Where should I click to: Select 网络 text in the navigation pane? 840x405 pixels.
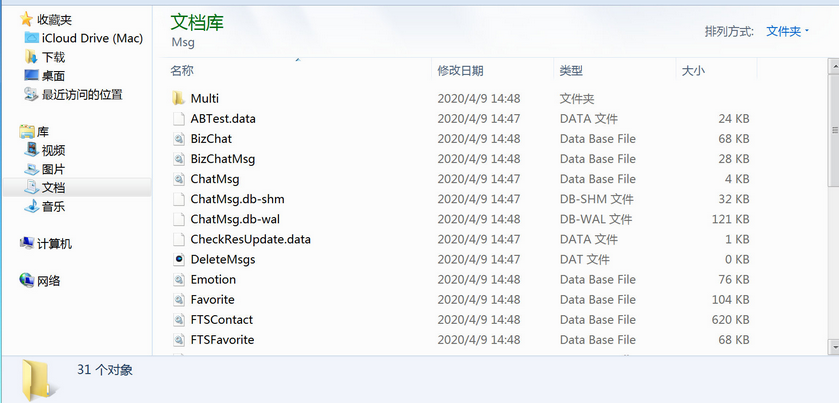click(49, 280)
